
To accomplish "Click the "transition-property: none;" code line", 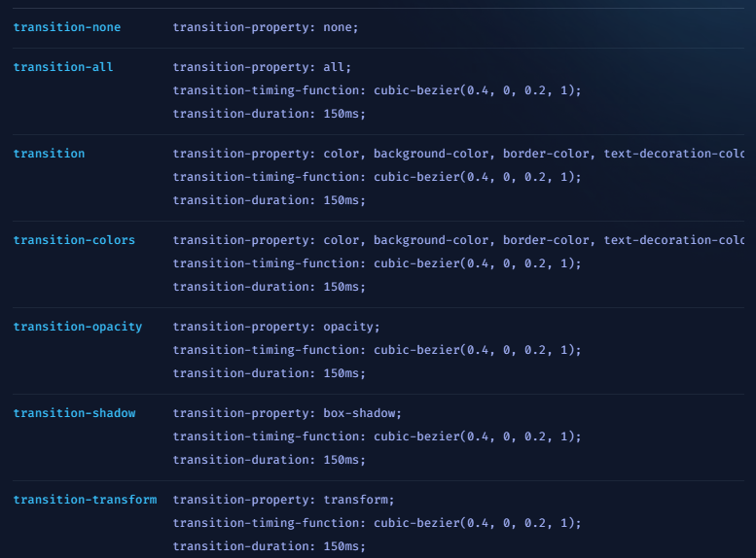I will (x=266, y=27).
